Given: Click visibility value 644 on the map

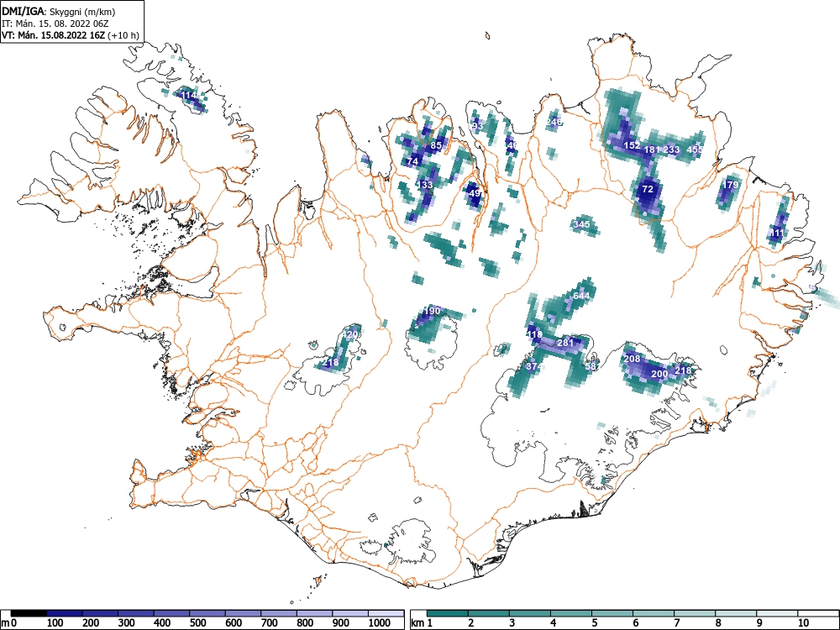Looking at the screenshot, I should 581,296.
